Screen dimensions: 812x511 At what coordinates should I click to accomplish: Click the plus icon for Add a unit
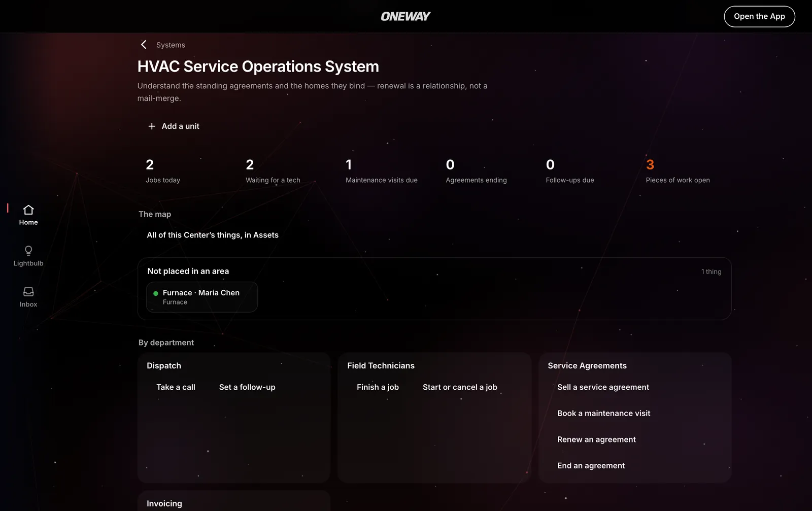pos(152,126)
